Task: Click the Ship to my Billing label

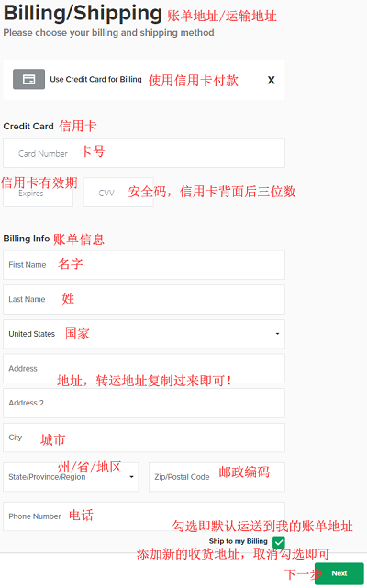Action: click(x=238, y=541)
